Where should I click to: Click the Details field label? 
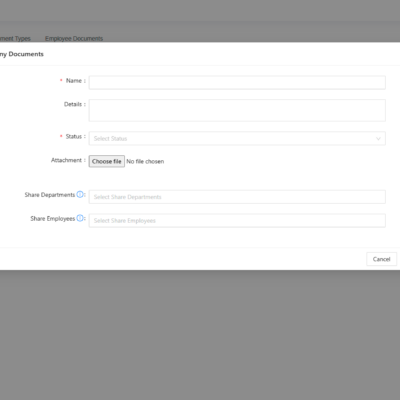[x=73, y=104]
